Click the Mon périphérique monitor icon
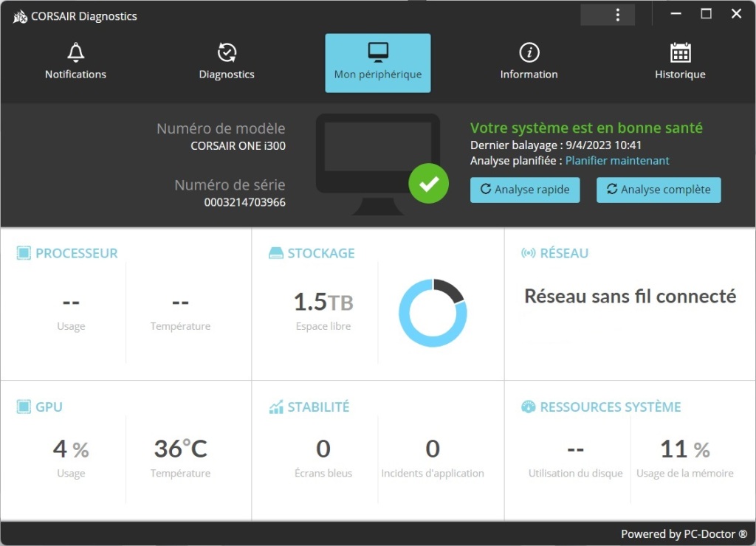Viewport: 756px width, 546px height. [377, 52]
